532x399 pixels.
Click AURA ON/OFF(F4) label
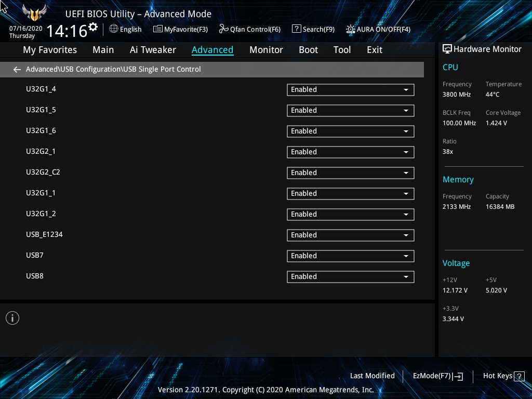coord(383,30)
